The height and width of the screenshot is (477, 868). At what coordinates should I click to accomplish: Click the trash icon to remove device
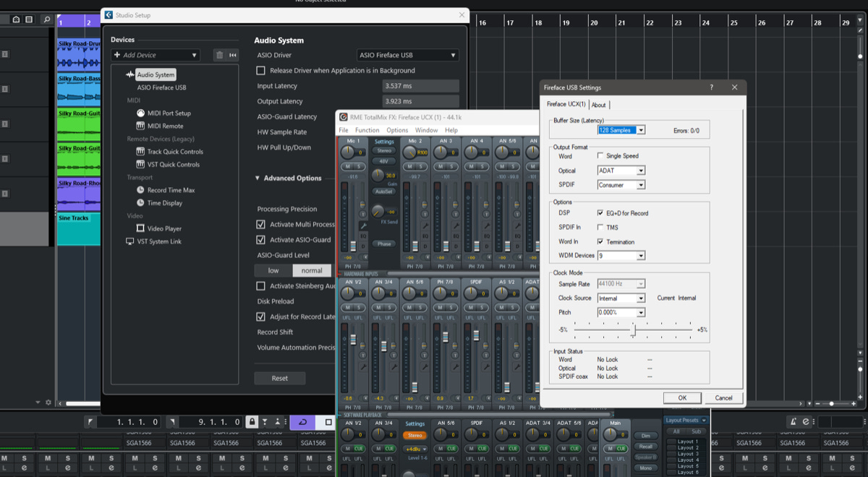(219, 55)
